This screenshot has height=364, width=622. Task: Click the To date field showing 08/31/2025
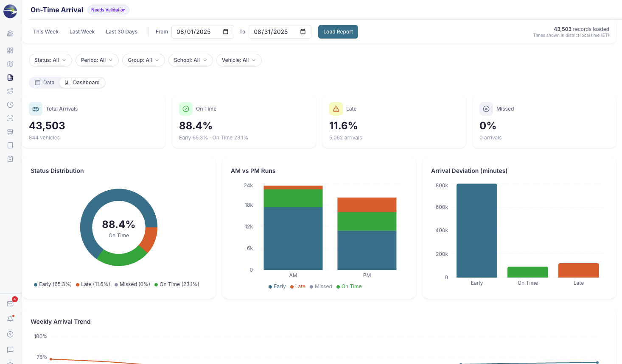tap(280, 32)
